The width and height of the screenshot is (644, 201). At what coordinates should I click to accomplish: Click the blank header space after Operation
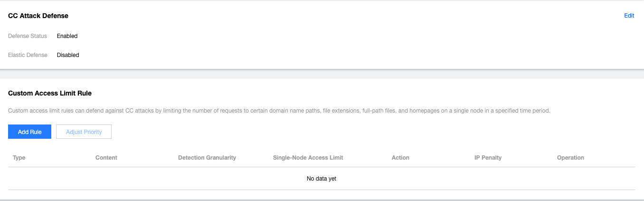(613, 158)
